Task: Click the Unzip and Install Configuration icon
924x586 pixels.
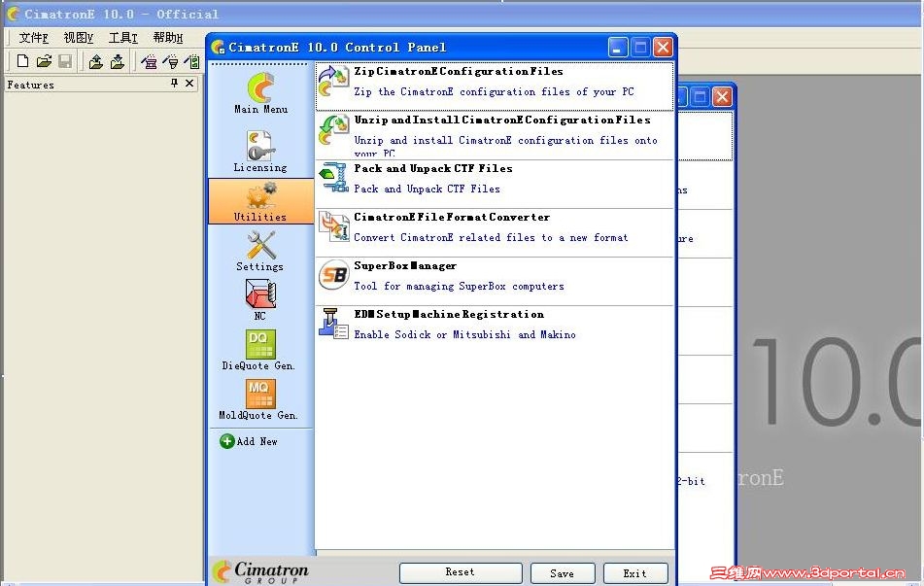Action: click(333, 130)
